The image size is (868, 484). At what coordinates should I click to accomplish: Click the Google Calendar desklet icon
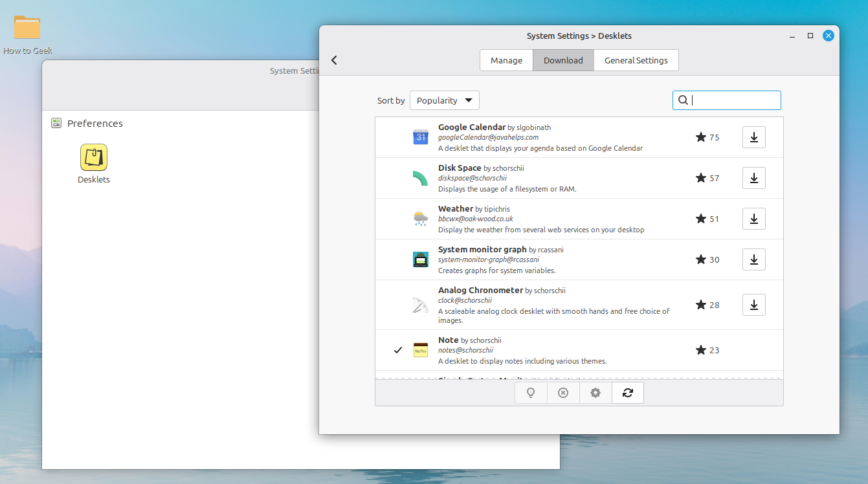pyautogui.click(x=421, y=137)
